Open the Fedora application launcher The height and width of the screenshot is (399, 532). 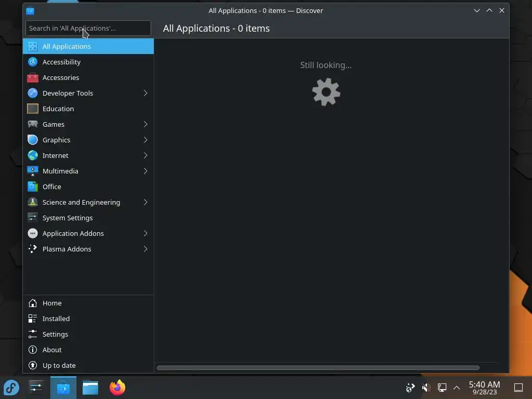click(x=11, y=388)
